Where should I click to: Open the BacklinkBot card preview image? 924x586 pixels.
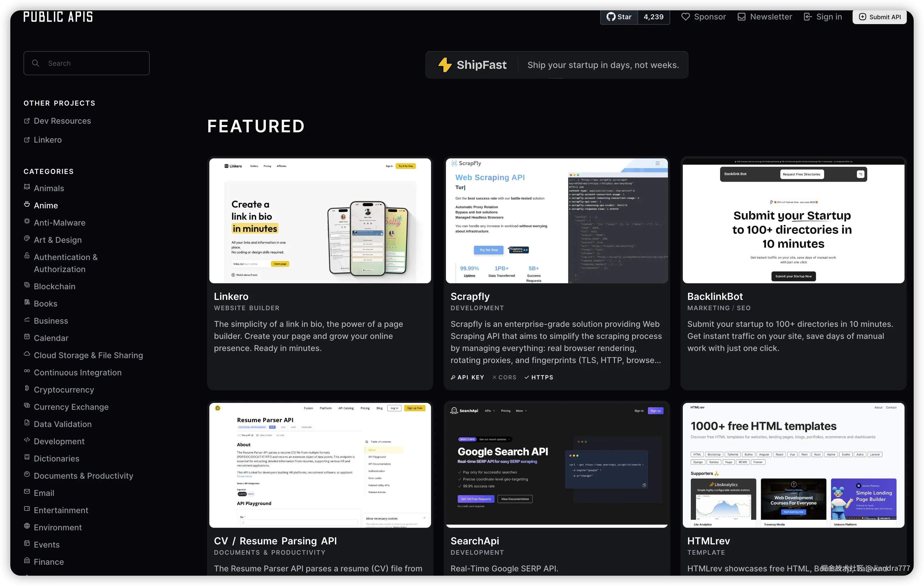click(x=793, y=220)
